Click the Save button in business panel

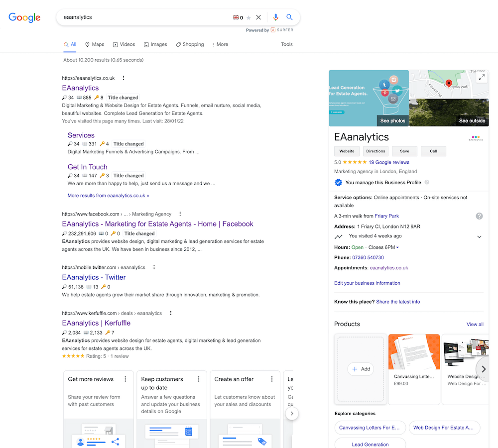coord(404,151)
